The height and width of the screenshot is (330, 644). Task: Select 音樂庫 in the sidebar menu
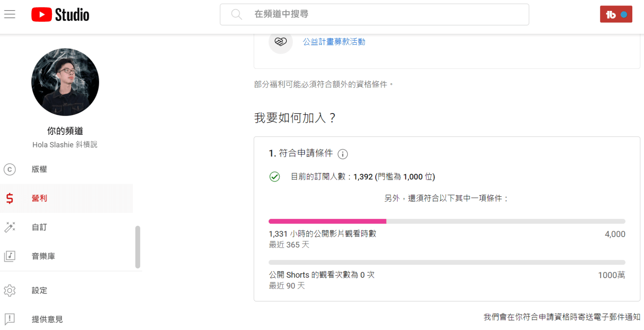(x=43, y=256)
